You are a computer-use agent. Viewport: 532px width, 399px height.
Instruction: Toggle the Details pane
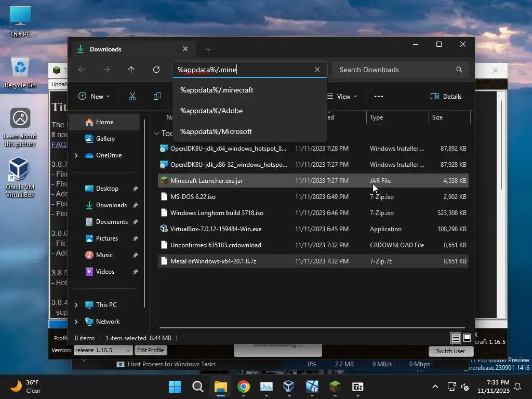[x=446, y=96]
